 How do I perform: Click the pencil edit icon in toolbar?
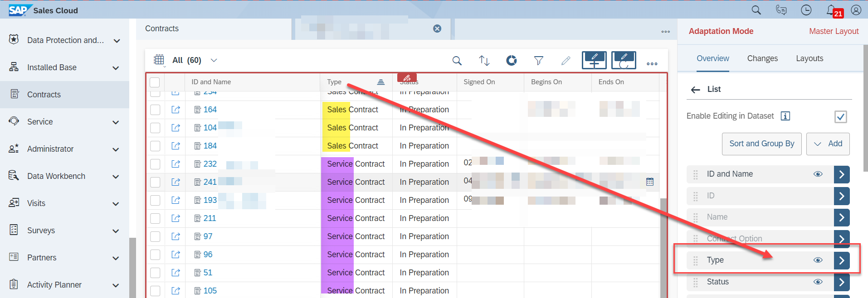coord(566,60)
